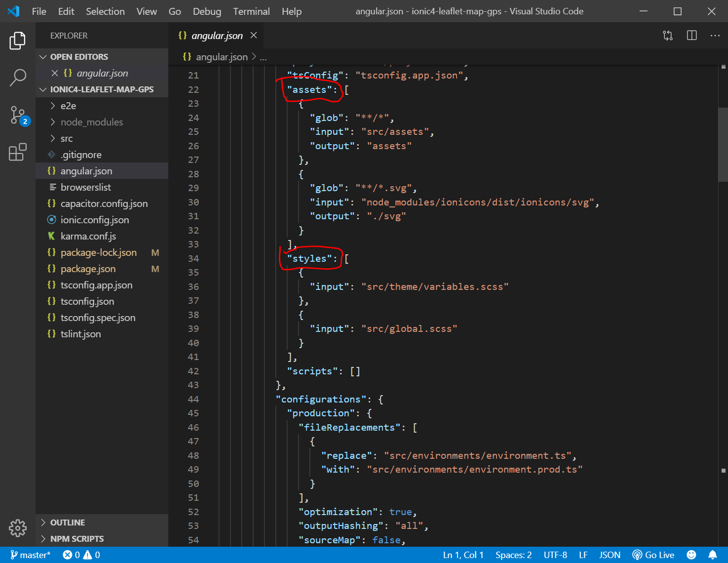Open the Debug menu

207,11
